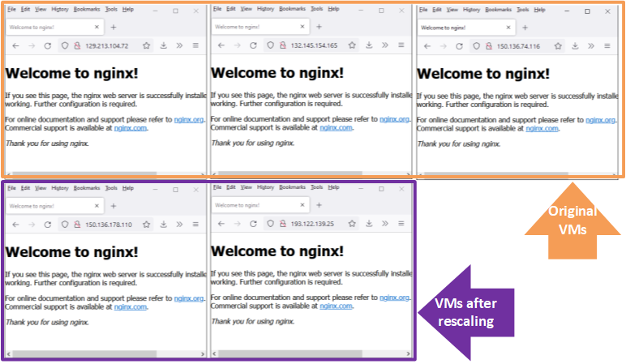This screenshot has height=364, width=626.
Task: Close the tab in the 193.122.139.25 window
Action: [x=302, y=205]
